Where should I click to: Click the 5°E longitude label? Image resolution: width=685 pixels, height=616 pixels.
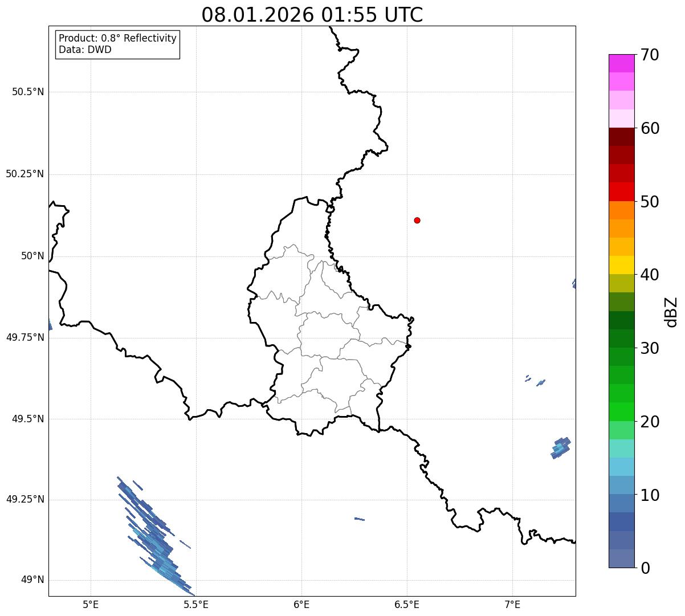[x=91, y=604]
